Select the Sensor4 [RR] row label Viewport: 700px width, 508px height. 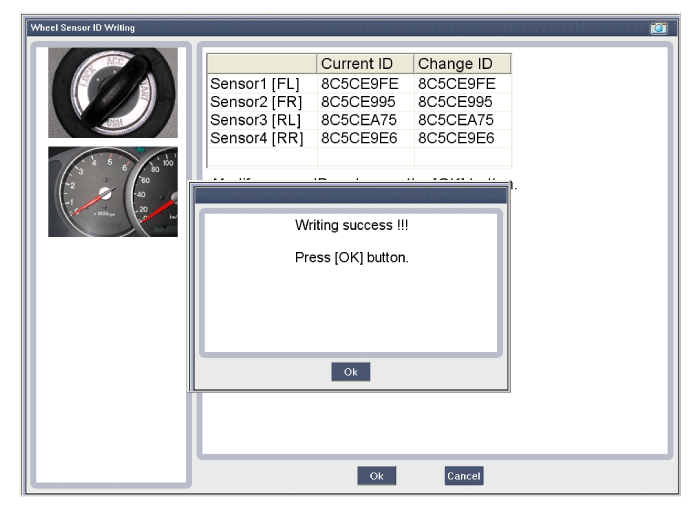tap(255, 138)
